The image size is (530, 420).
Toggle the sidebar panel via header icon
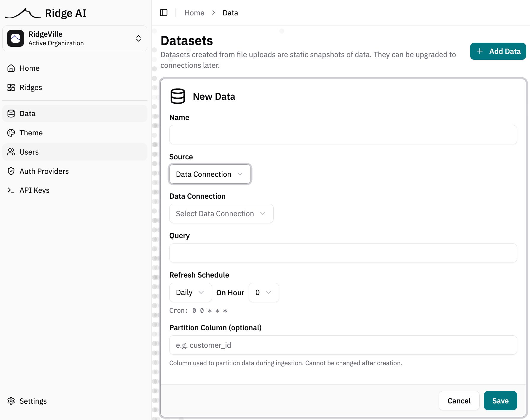pyautogui.click(x=164, y=13)
